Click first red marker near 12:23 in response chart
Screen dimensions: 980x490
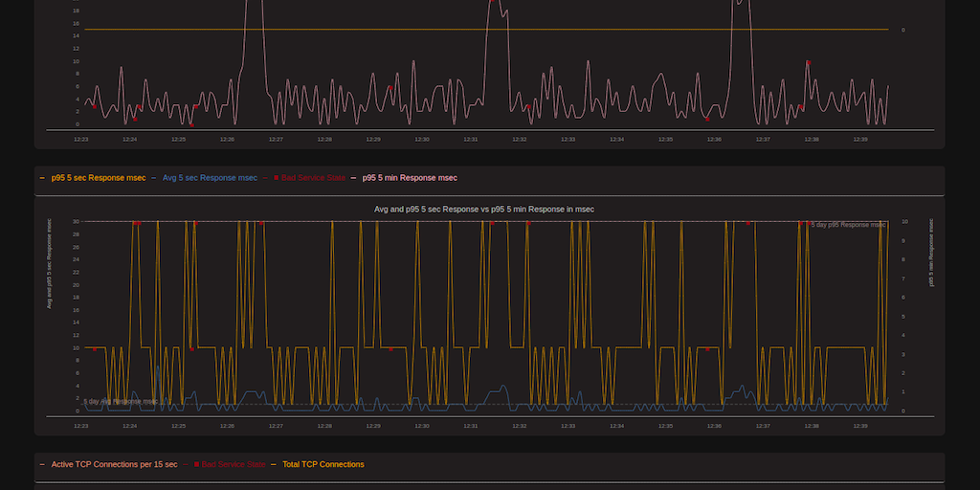(95, 349)
